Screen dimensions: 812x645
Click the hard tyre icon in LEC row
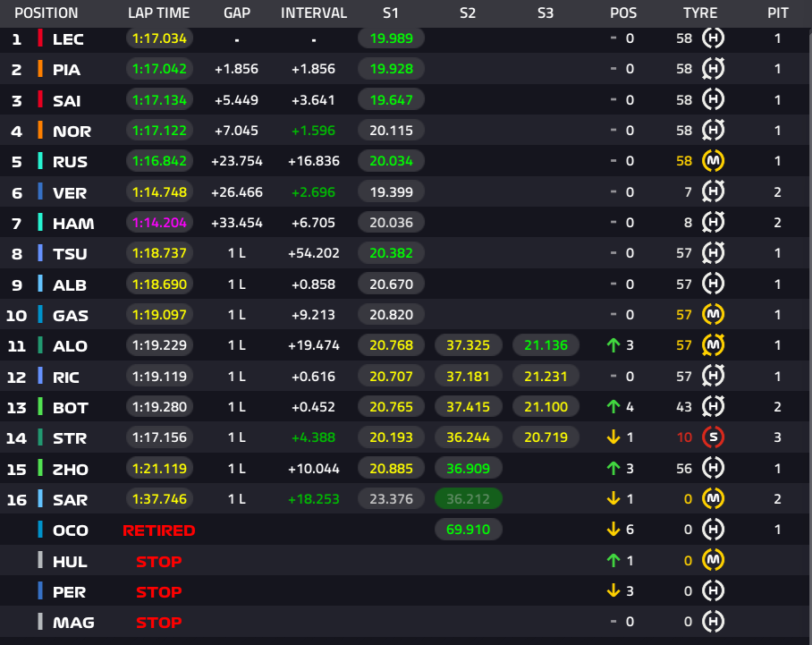(713, 38)
